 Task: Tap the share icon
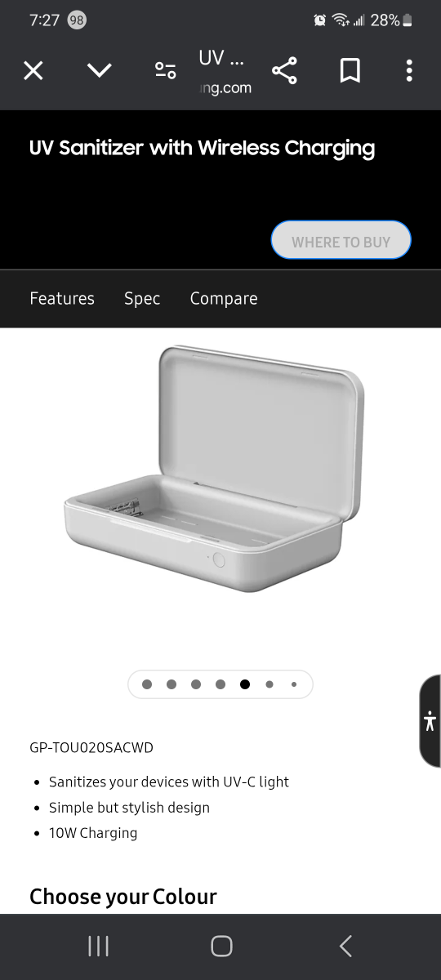(x=284, y=71)
